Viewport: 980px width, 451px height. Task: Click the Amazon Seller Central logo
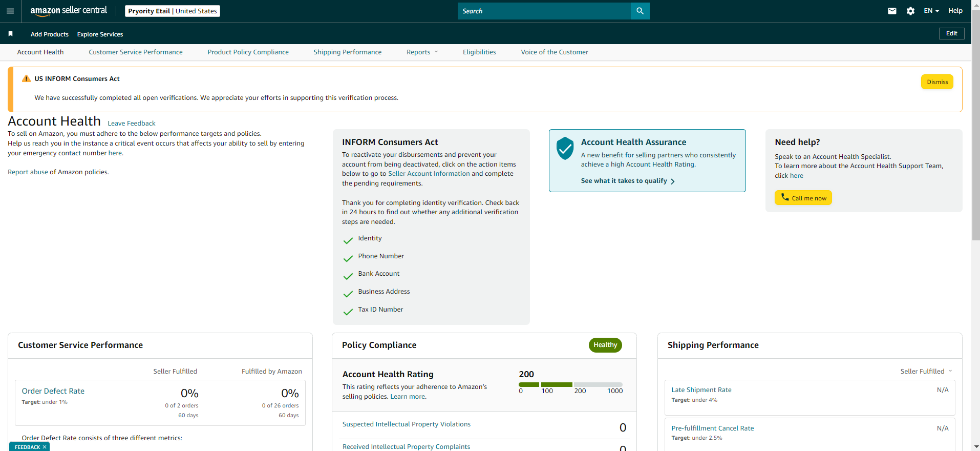(x=69, y=11)
